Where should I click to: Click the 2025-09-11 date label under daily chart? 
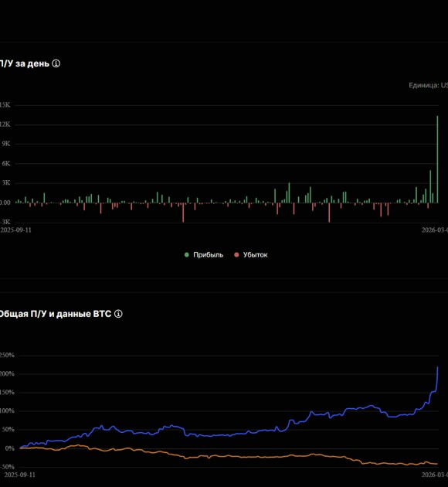click(x=15, y=230)
